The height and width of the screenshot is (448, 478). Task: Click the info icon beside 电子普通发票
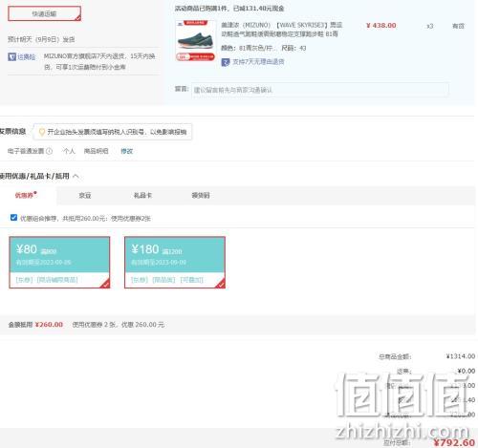49,151
